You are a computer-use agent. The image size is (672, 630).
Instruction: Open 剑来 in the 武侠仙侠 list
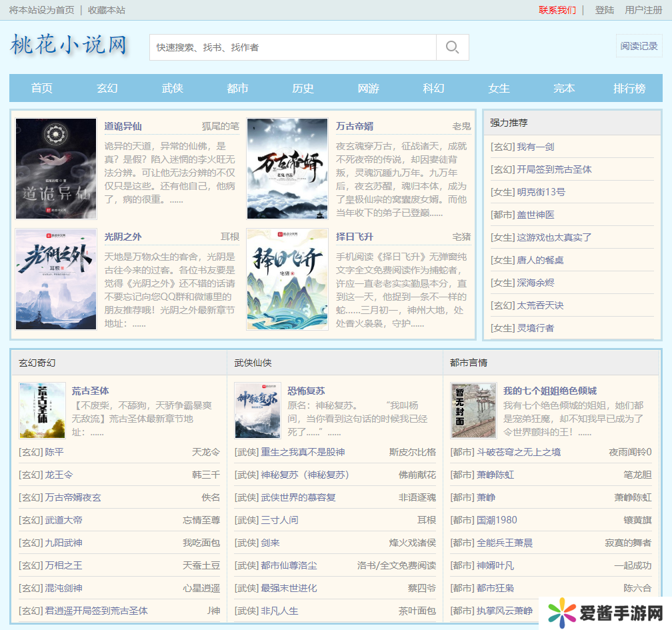270,543
